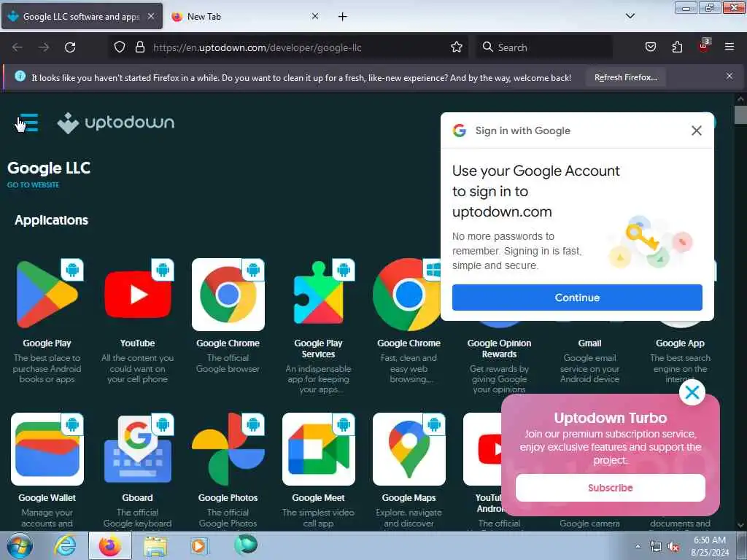The height and width of the screenshot is (560, 747).
Task: Launch Internet Explorer from the taskbar
Action: pyautogui.click(x=65, y=545)
